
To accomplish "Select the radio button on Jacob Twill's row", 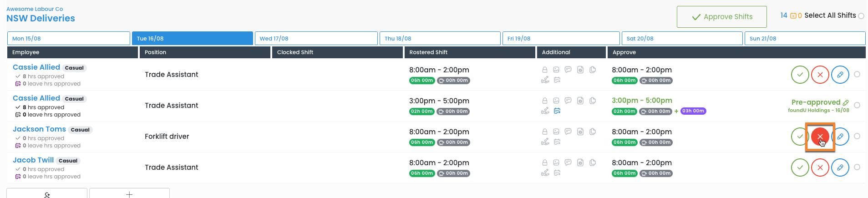I will 857,167.
